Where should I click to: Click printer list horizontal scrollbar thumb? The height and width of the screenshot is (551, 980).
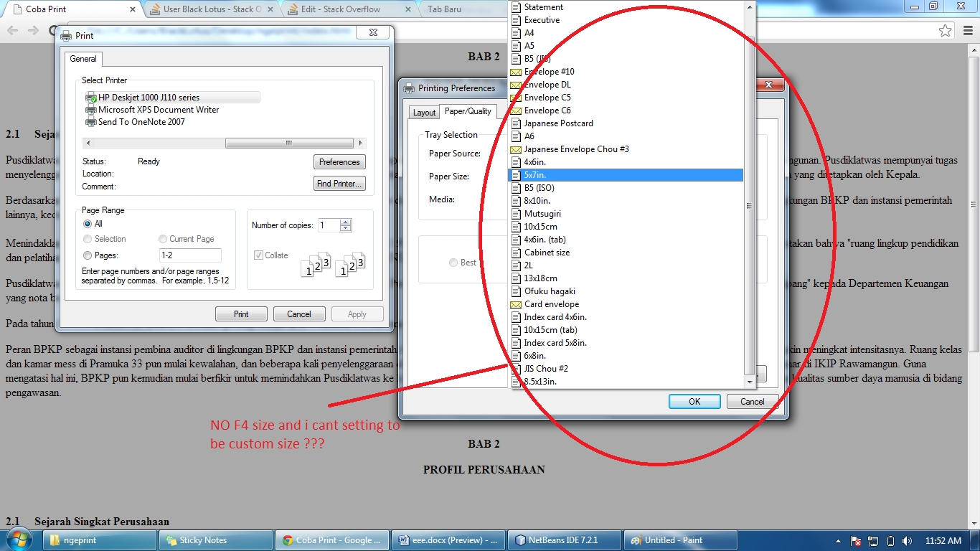click(x=289, y=143)
